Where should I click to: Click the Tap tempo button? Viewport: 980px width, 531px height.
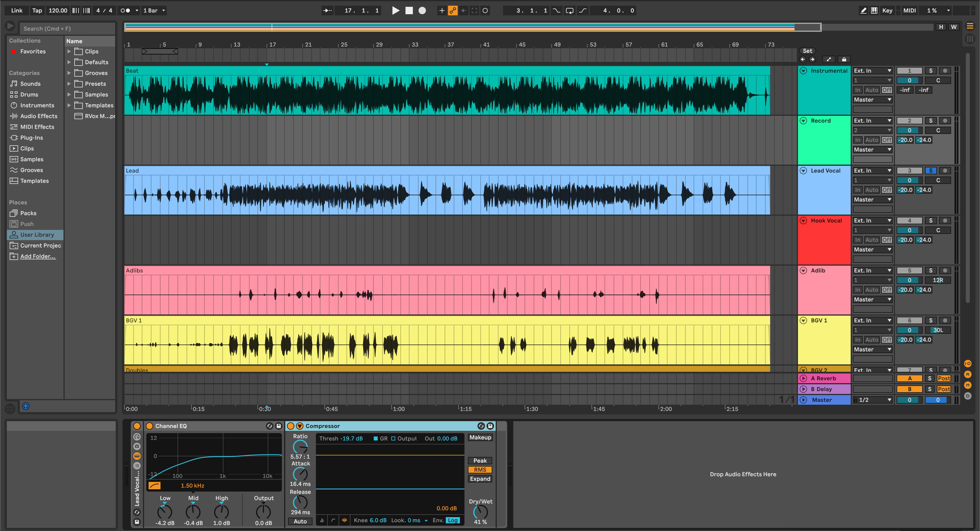pos(37,10)
